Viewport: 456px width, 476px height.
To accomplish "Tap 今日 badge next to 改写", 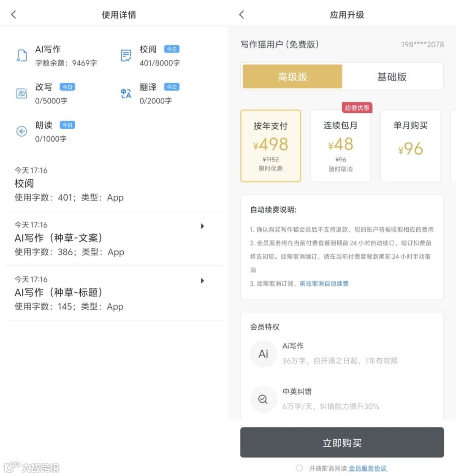I will pyautogui.click(x=68, y=87).
